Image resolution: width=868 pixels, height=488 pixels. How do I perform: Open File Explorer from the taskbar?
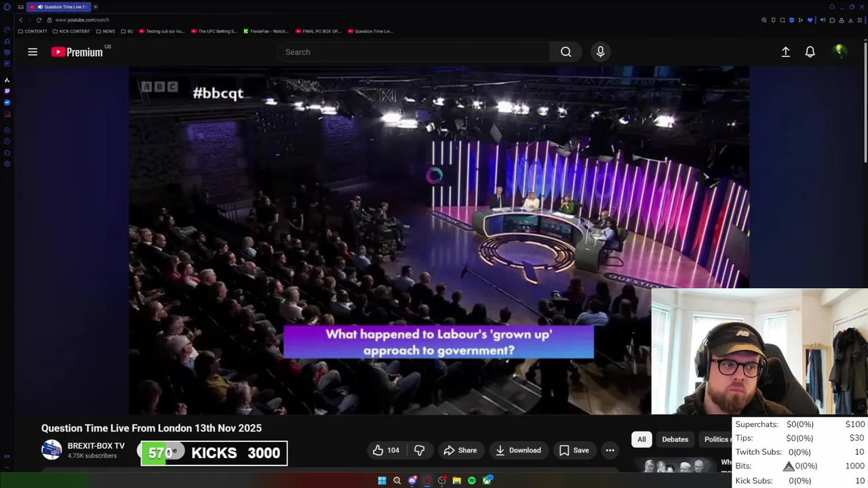457,481
